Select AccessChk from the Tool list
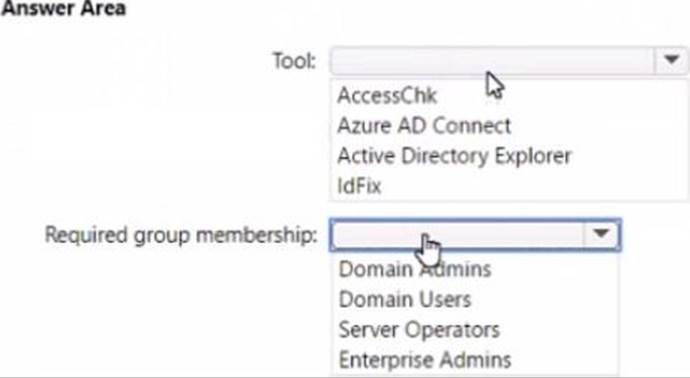 point(387,95)
